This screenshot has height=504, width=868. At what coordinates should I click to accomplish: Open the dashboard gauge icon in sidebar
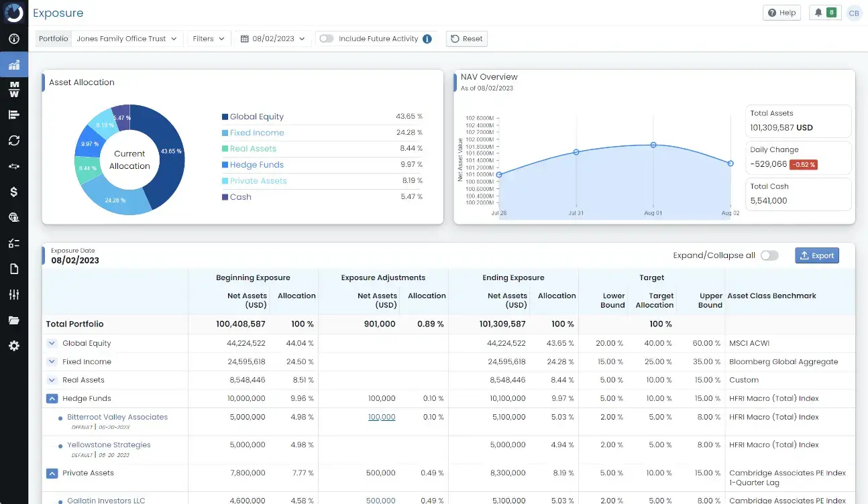13,39
